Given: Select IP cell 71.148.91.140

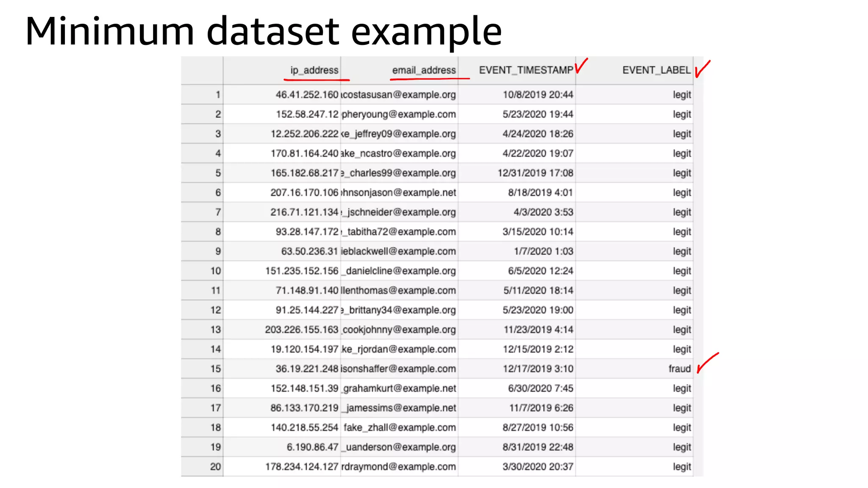Looking at the screenshot, I should 282,290.
